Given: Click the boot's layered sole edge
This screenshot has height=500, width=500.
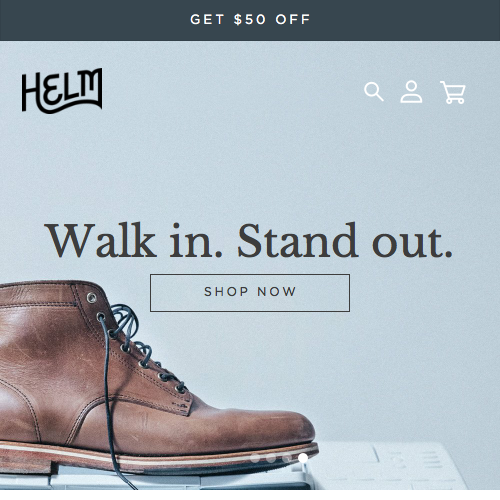Looking at the screenshot, I should click(167, 458).
